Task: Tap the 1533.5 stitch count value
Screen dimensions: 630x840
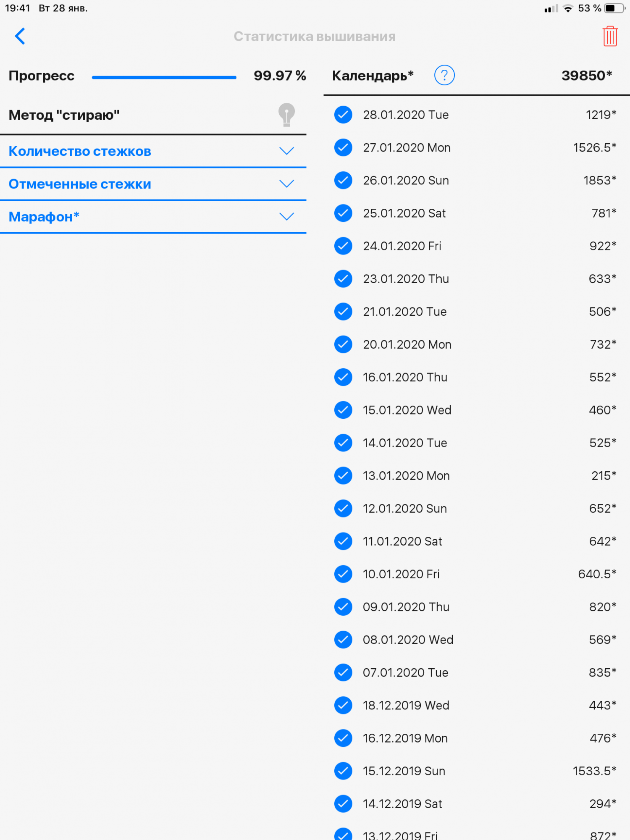Action: click(x=594, y=771)
